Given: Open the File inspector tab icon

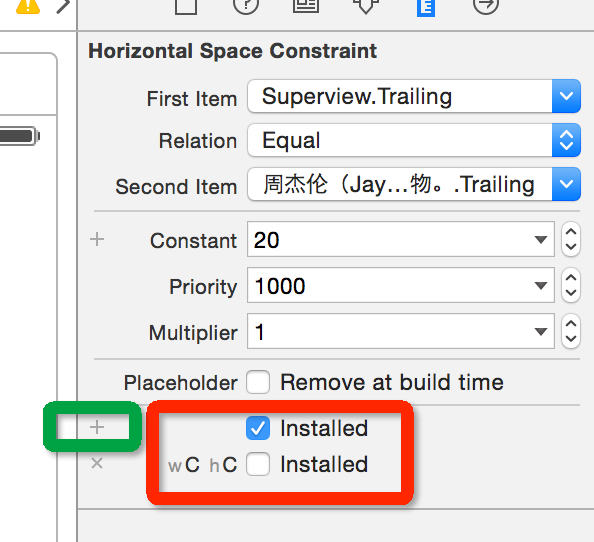Looking at the screenshot, I should pyautogui.click(x=186, y=5).
